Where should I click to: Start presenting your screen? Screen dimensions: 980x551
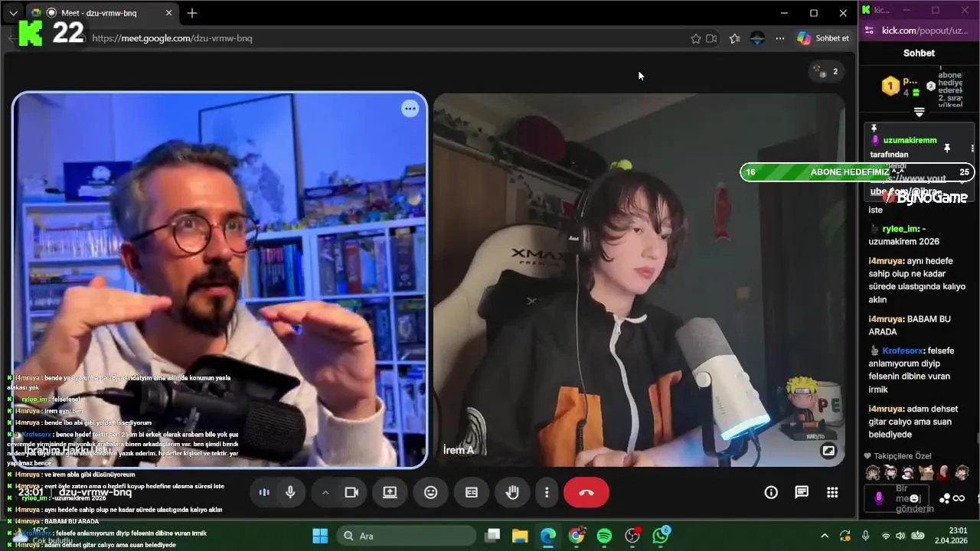[390, 492]
